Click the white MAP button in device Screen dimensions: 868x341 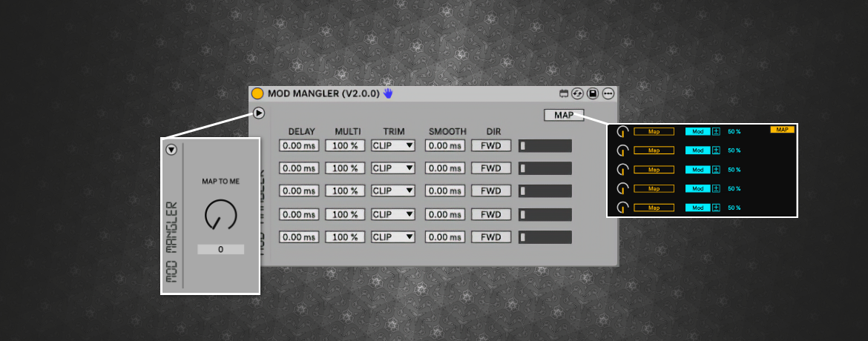click(564, 115)
